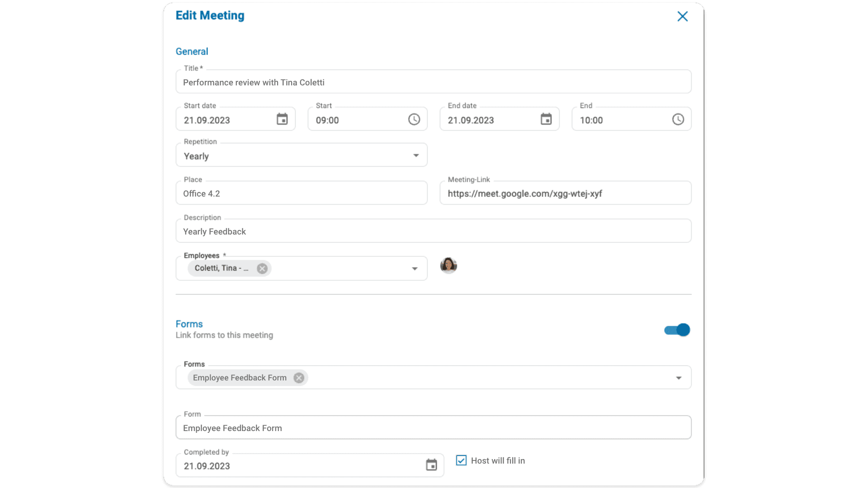Edit the Meeting-Link field
The image size is (868, 488).
pyautogui.click(x=566, y=193)
